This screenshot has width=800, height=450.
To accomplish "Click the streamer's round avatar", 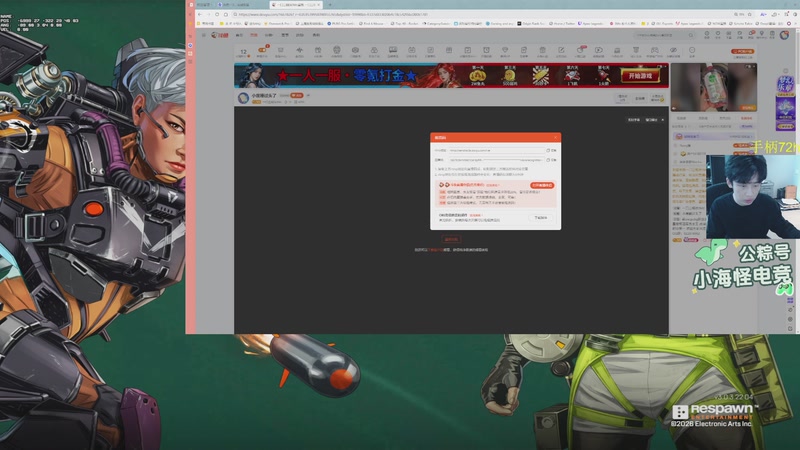I will pyautogui.click(x=243, y=97).
